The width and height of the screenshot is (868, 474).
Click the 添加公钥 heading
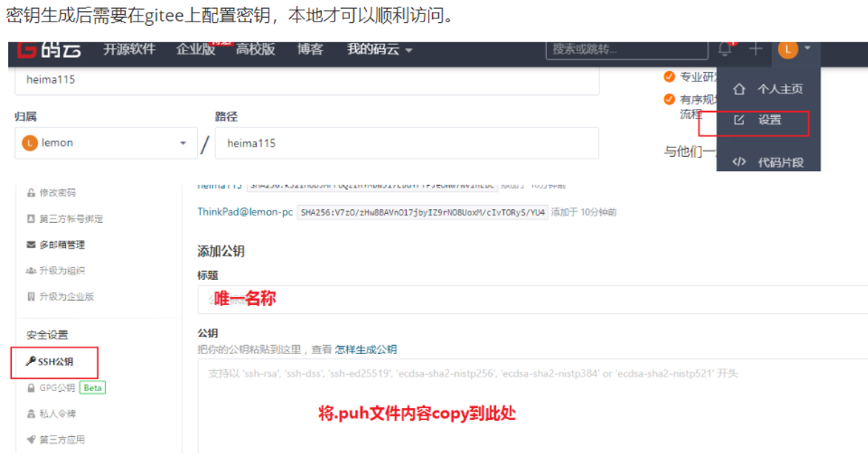click(x=221, y=251)
